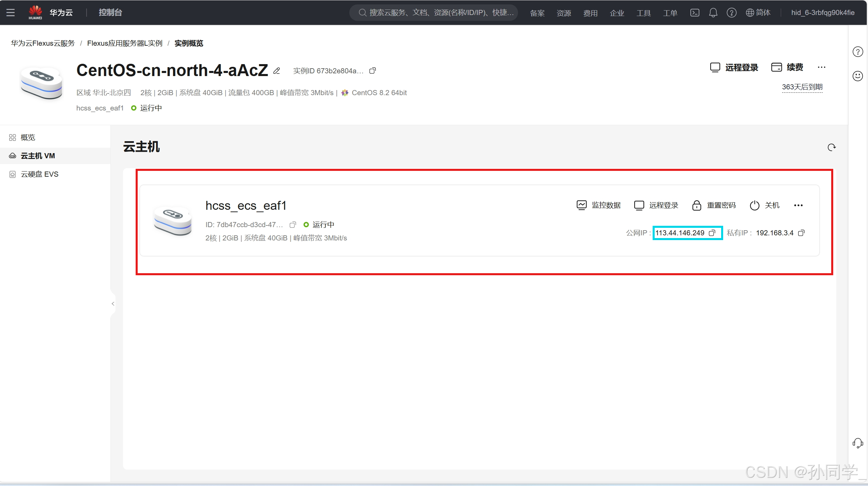Open the hamburger navigation menu

(x=11, y=13)
